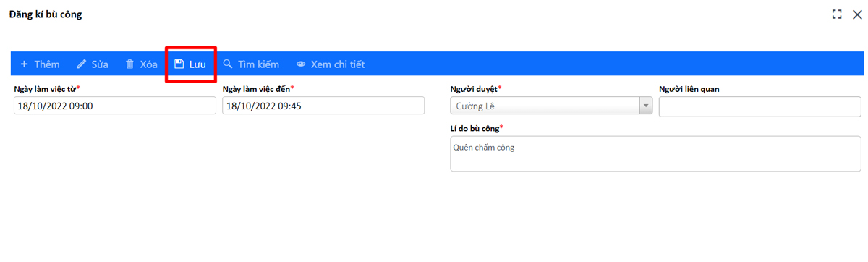868x262 pixels.
Task: Hit the Xóa toolbar label
Action: [x=148, y=64]
